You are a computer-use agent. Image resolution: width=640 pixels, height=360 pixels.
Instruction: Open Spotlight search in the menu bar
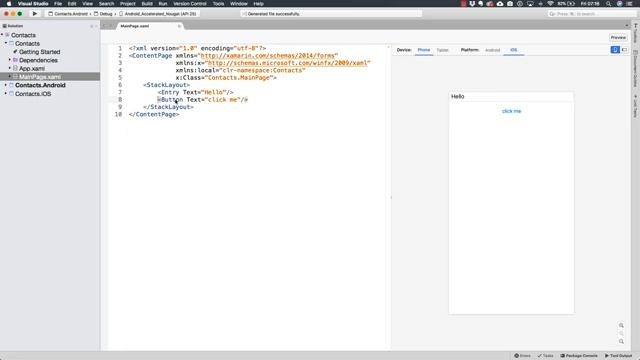(x=609, y=4)
